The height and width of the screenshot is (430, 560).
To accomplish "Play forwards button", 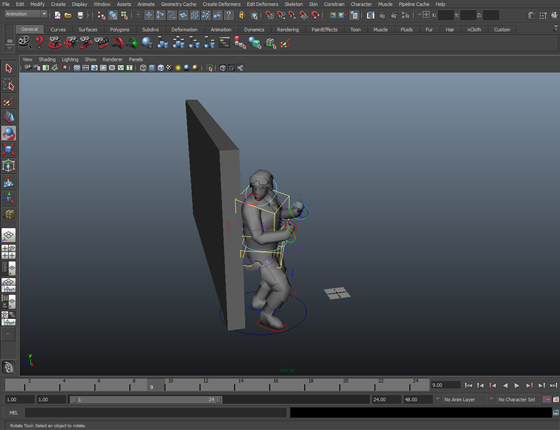I will coord(517,385).
